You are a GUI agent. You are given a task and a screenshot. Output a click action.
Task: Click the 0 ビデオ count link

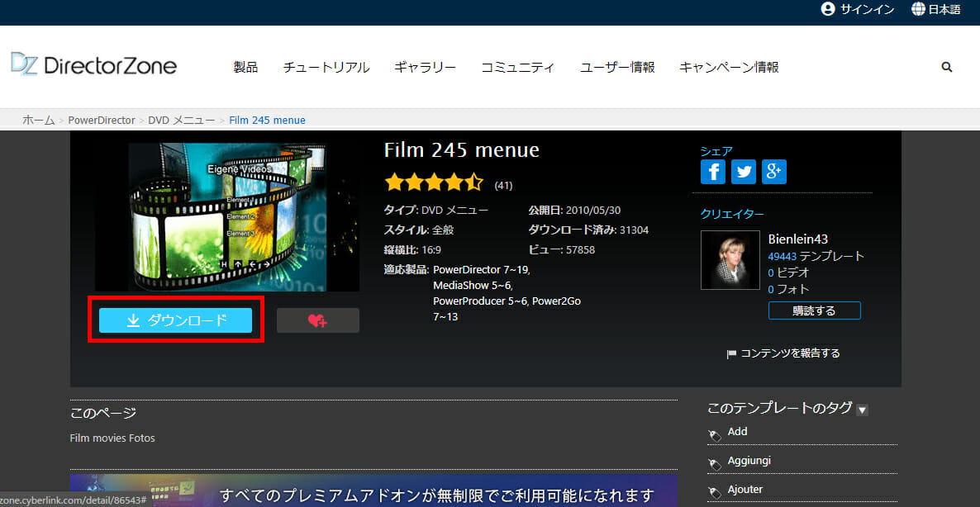(x=789, y=272)
